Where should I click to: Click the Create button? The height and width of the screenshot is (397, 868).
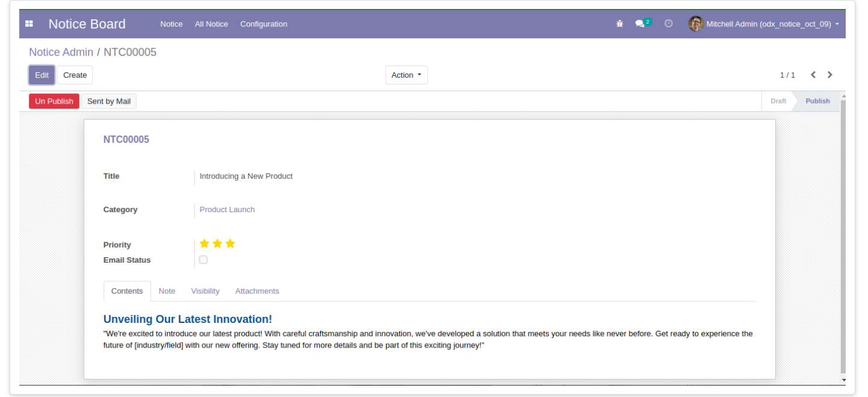point(75,75)
